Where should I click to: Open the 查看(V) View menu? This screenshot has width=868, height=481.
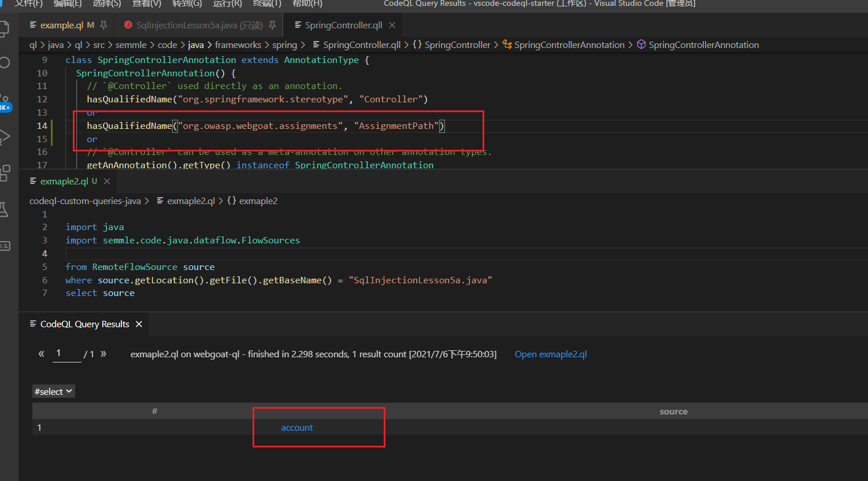pos(147,3)
